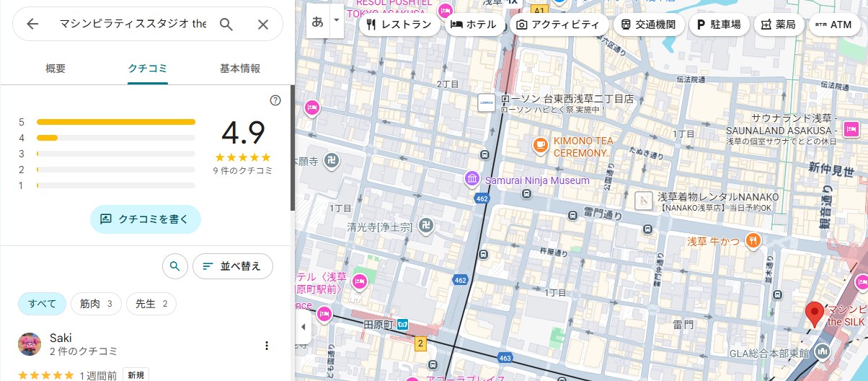The height and width of the screenshot is (381, 868).
Task: Click the KIMONO TEA CEREMONY cafe marker
Action: pos(540,145)
